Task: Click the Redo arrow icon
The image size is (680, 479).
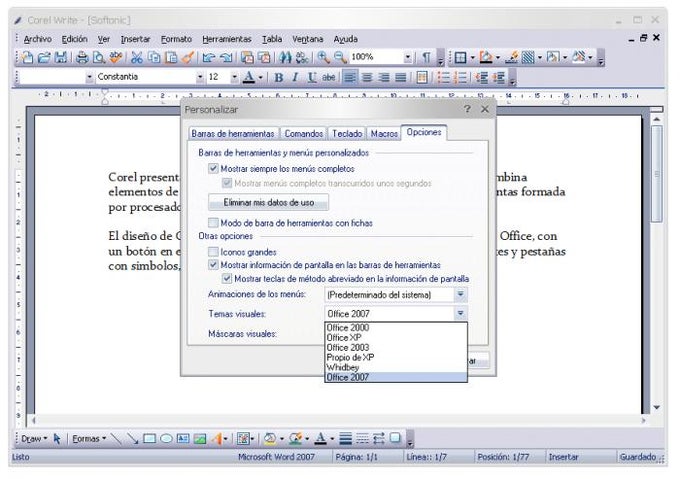Action: point(226,57)
